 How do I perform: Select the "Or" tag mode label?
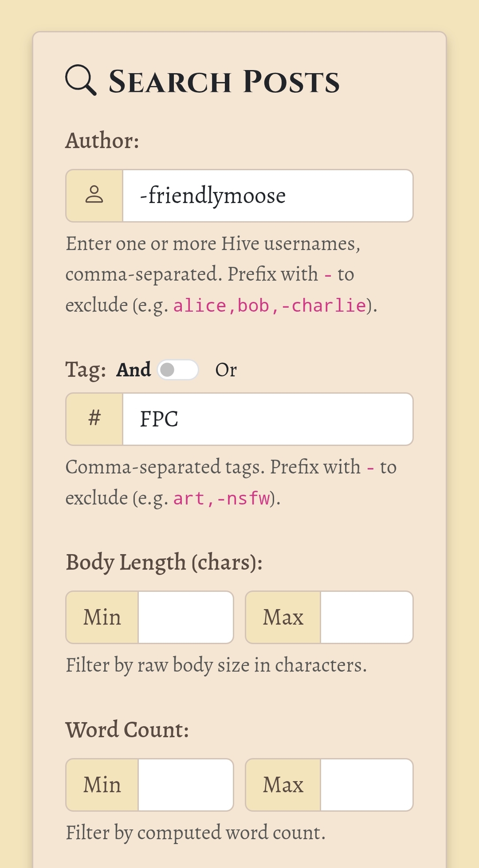pos(226,370)
